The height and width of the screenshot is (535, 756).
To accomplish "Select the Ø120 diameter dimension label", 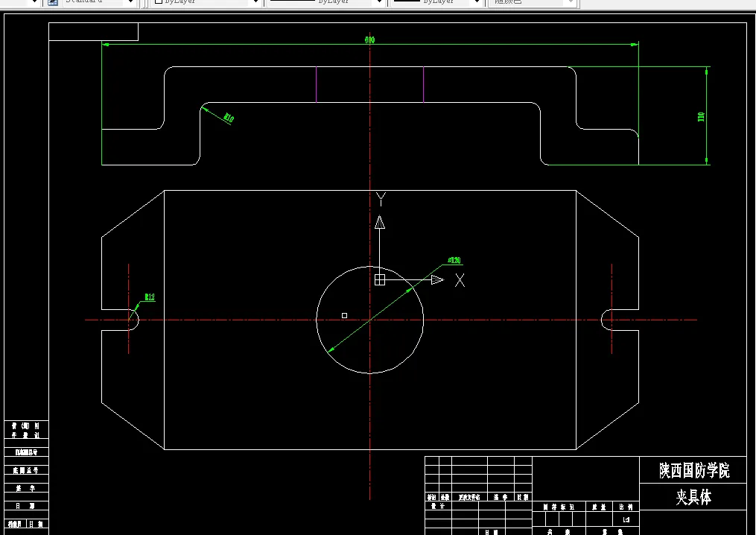I will 454,261.
